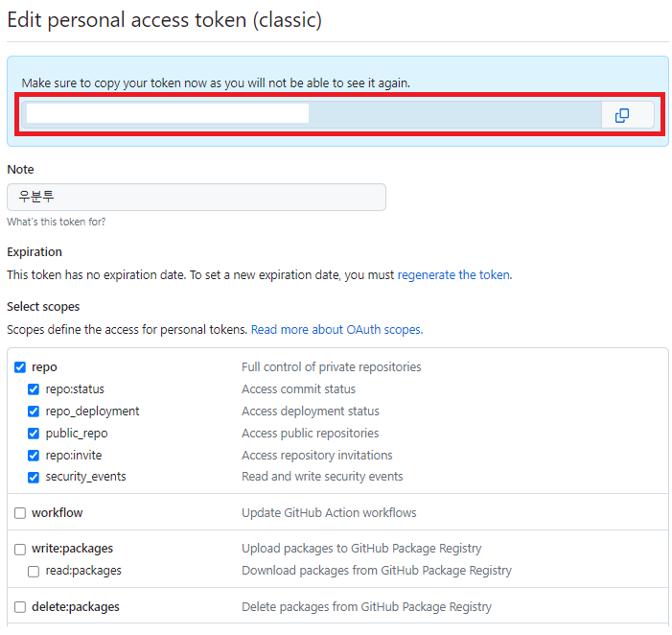Click the "Note" field label
Screen dimensions: 672x635
coord(20,170)
